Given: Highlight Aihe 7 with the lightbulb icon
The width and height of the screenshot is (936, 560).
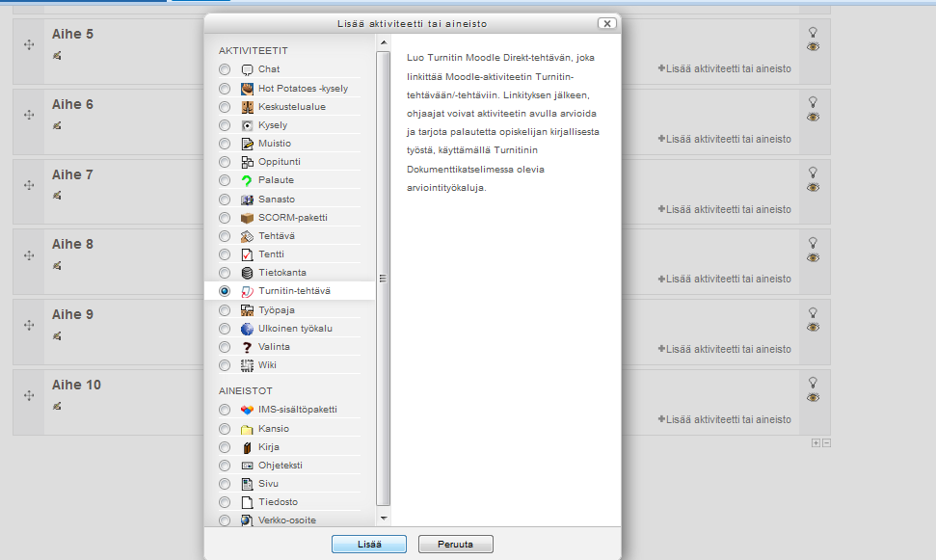Looking at the screenshot, I should (813, 173).
